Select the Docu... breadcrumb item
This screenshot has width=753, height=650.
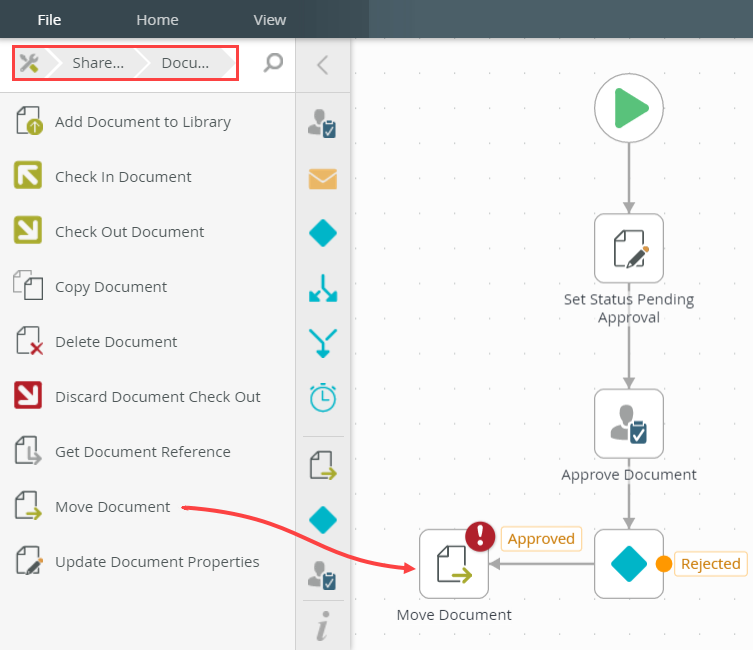pos(185,63)
